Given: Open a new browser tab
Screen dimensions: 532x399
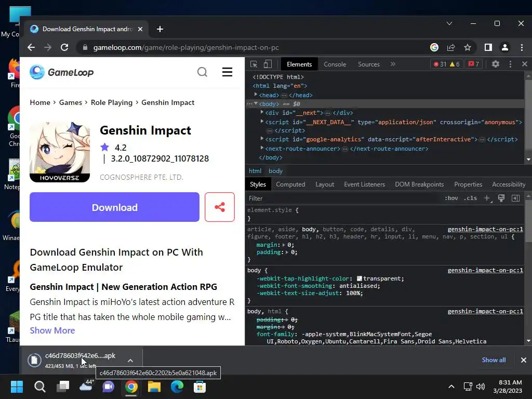Looking at the screenshot, I should tap(160, 29).
